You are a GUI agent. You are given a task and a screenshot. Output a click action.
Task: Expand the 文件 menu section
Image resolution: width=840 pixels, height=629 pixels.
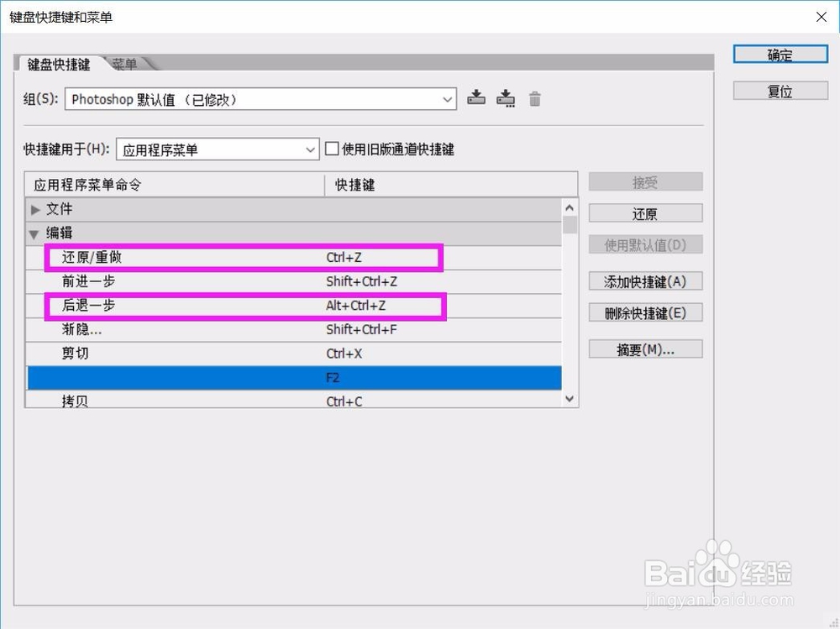35,209
